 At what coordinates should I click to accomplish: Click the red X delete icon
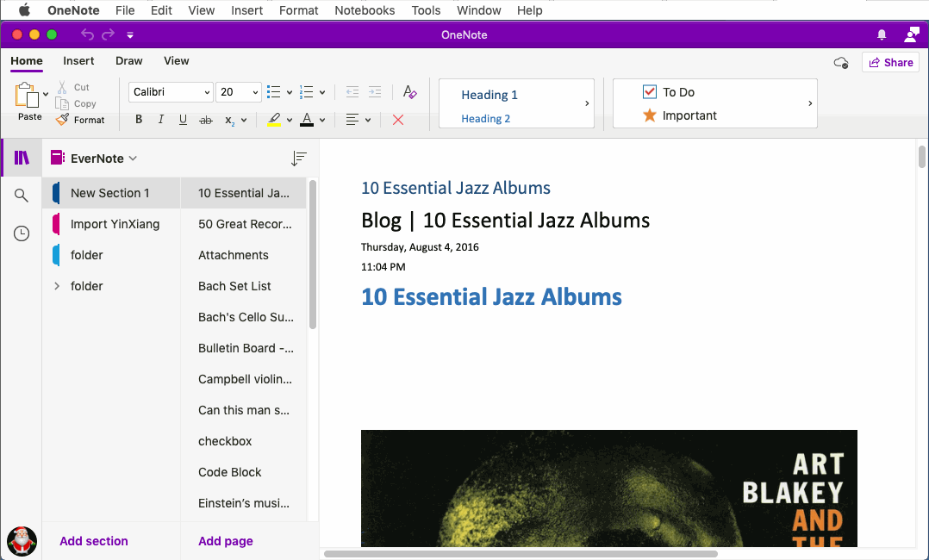tap(398, 120)
